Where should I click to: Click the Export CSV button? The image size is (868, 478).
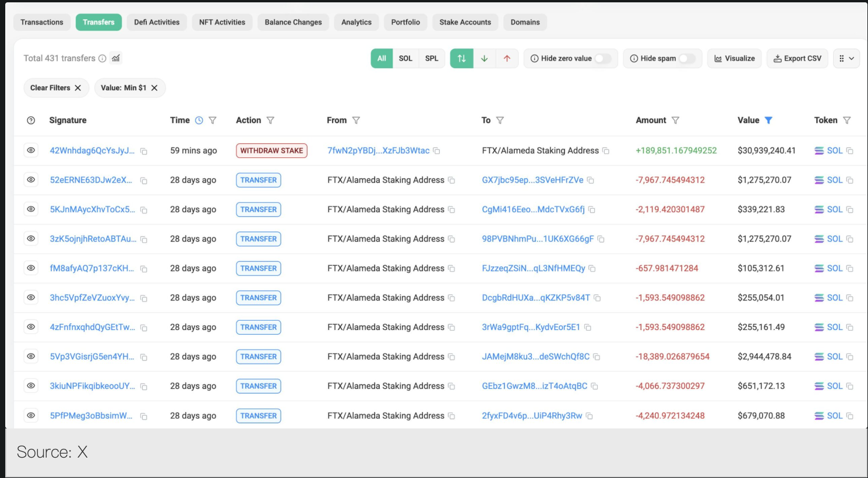point(797,58)
